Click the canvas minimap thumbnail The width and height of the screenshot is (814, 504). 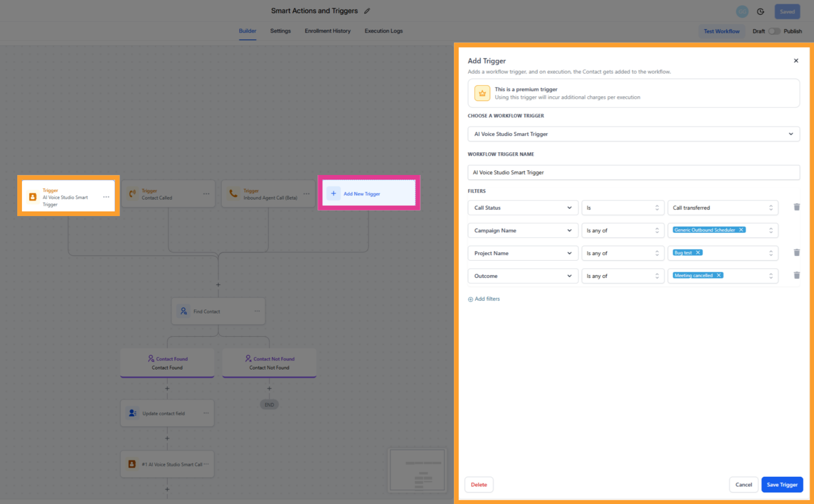point(417,470)
